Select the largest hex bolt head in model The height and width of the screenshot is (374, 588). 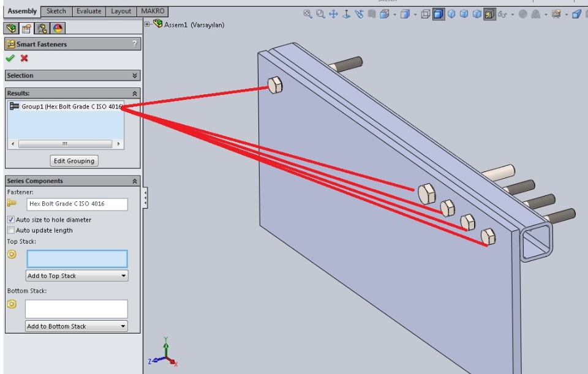tap(427, 194)
